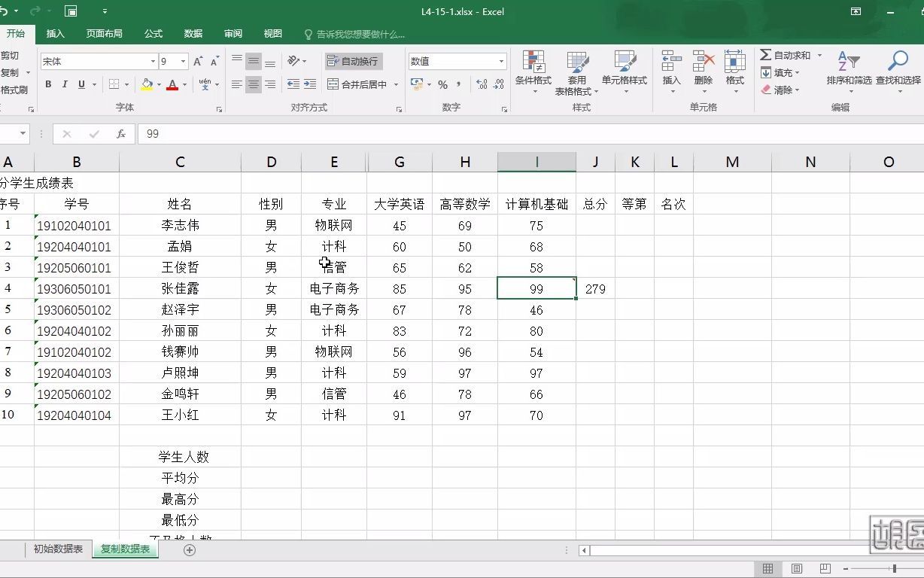The width and height of the screenshot is (924, 578).
Task: Decrease indent
Action: tap(293, 84)
